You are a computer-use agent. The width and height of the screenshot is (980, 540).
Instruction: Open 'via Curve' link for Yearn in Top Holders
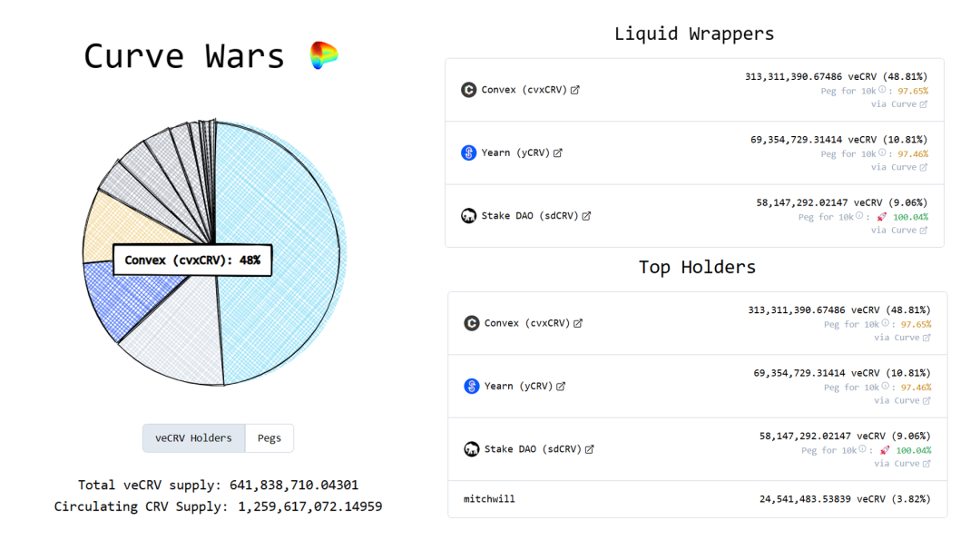pyautogui.click(x=901, y=400)
